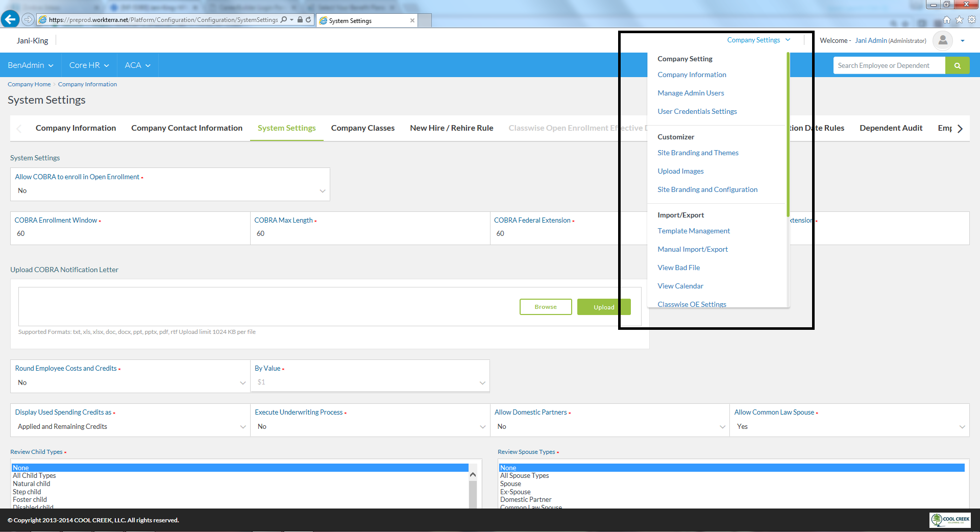Viewport: 980px width, 532px height.
Task: Click the Company Home breadcrumb link
Action: (29, 84)
